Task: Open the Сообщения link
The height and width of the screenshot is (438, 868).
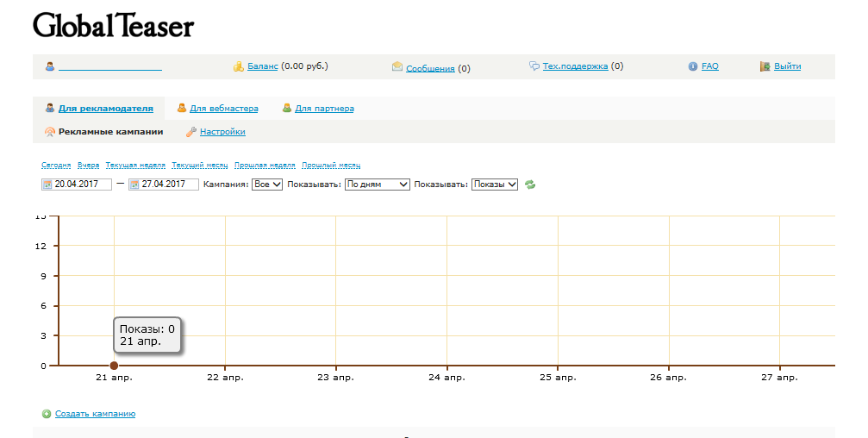Action: point(430,69)
